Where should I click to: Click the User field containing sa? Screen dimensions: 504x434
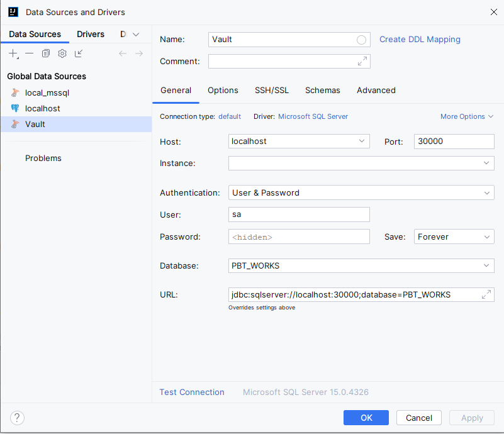pyautogui.click(x=299, y=214)
